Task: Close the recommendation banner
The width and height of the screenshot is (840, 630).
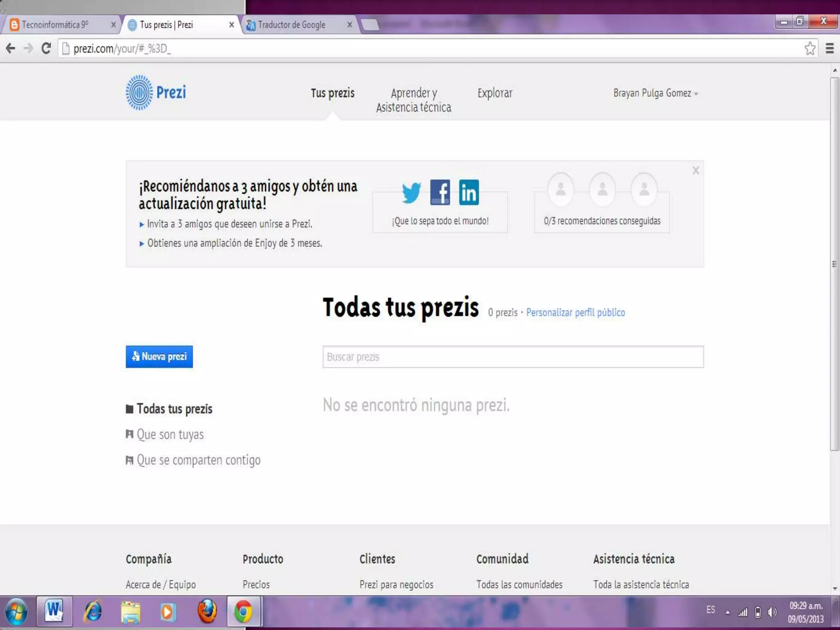Action: pos(696,171)
